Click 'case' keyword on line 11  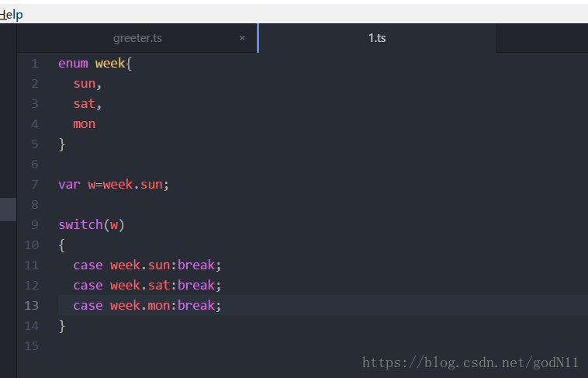click(x=88, y=265)
